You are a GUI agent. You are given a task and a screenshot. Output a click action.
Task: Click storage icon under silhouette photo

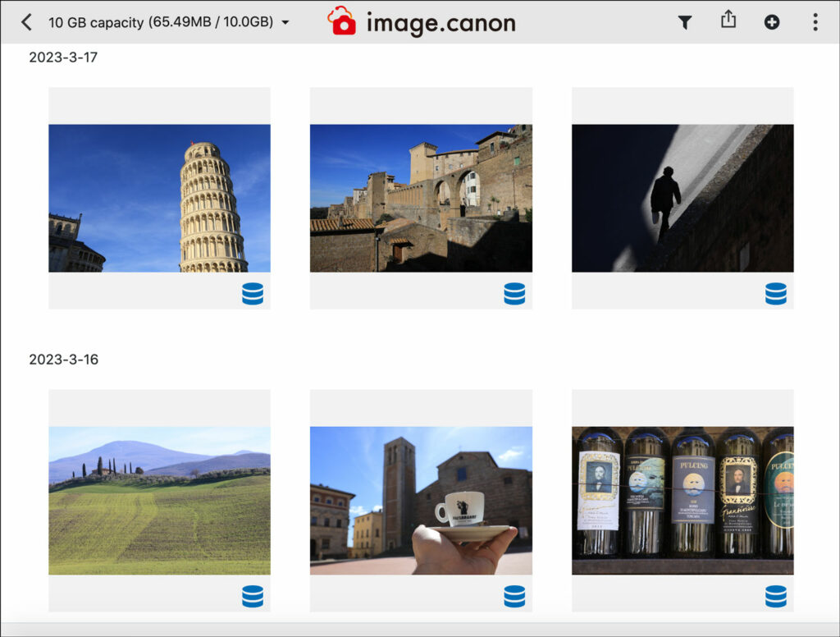775,294
